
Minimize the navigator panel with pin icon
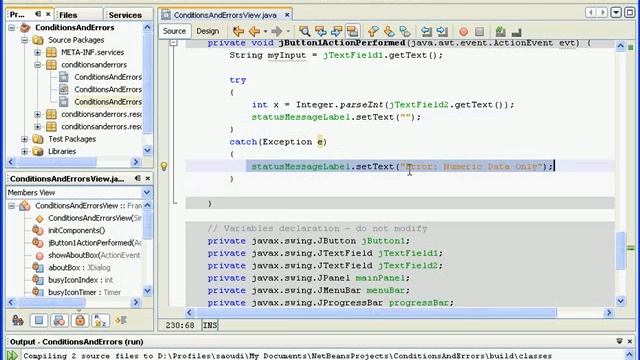click(x=138, y=178)
